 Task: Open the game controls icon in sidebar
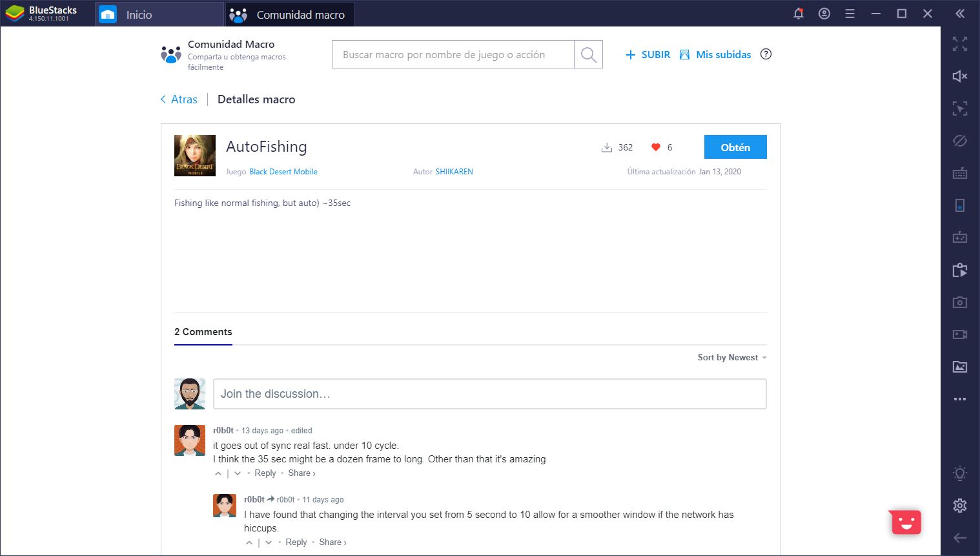coord(960,238)
